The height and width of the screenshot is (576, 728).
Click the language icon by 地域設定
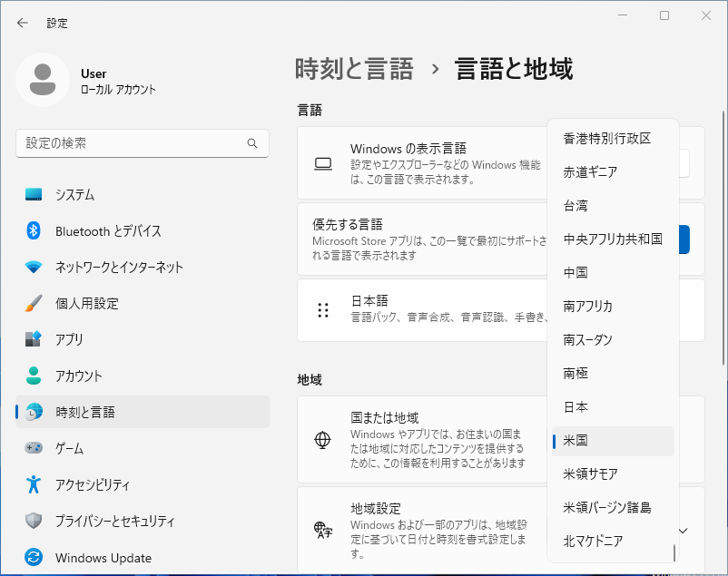pos(323,530)
